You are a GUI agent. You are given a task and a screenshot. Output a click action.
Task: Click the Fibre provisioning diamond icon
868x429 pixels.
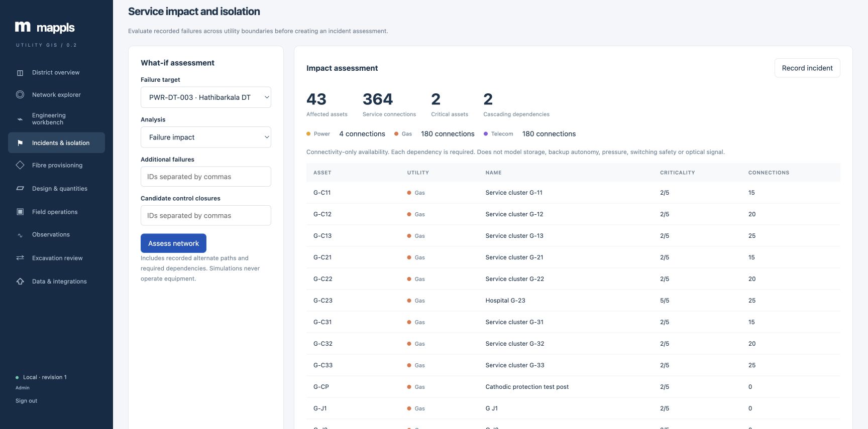pyautogui.click(x=20, y=165)
